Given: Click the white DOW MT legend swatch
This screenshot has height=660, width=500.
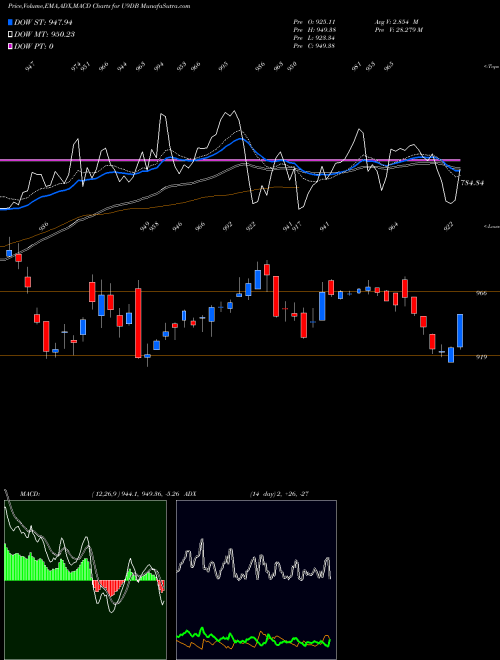Looking at the screenshot, I should (x=11, y=34).
